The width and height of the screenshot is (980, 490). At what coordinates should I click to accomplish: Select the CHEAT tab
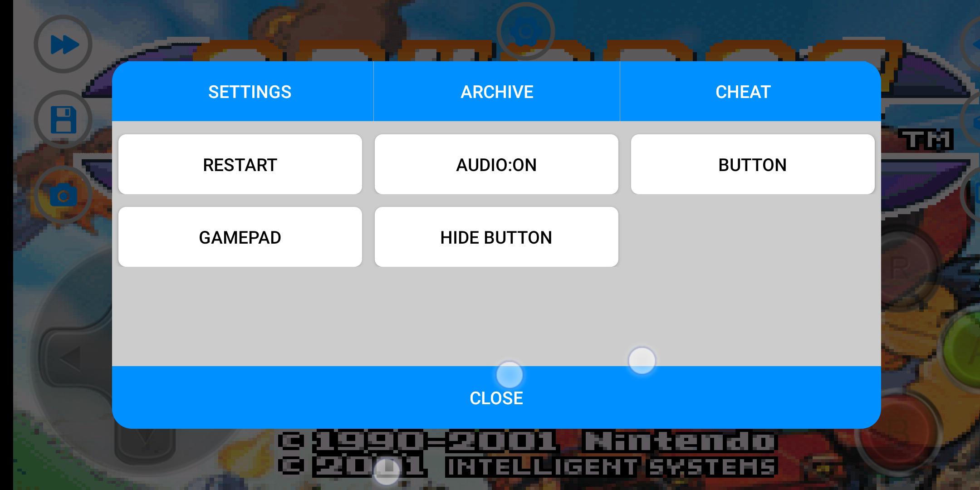pos(743,92)
